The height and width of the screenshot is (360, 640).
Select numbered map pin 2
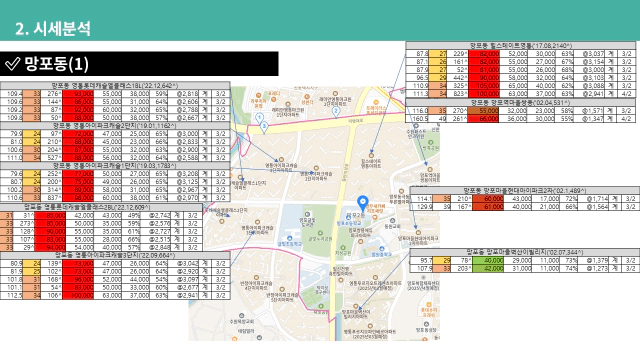(x=336, y=111)
